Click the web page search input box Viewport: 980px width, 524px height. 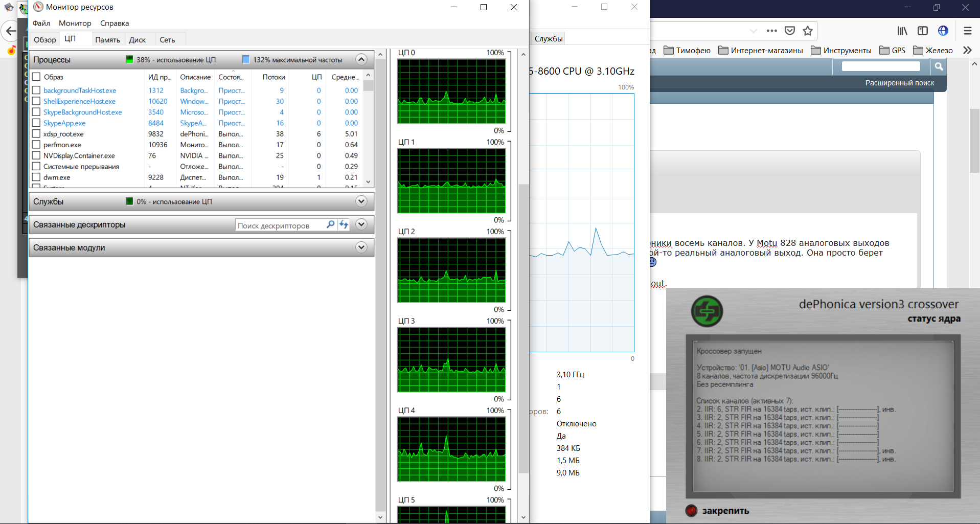pos(881,66)
